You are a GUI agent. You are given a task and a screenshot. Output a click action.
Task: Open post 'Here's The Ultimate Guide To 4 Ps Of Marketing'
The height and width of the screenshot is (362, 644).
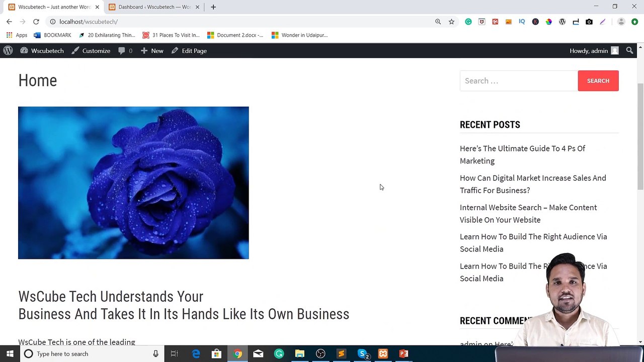(x=522, y=155)
